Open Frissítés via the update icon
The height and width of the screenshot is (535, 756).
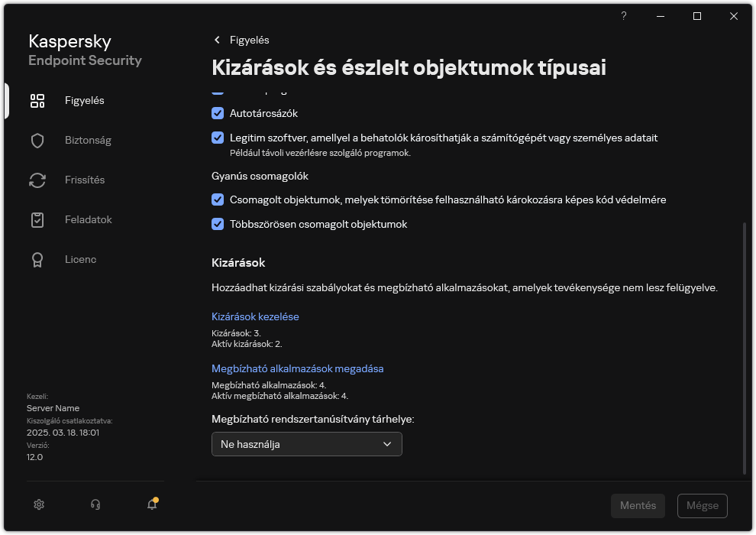tap(37, 180)
